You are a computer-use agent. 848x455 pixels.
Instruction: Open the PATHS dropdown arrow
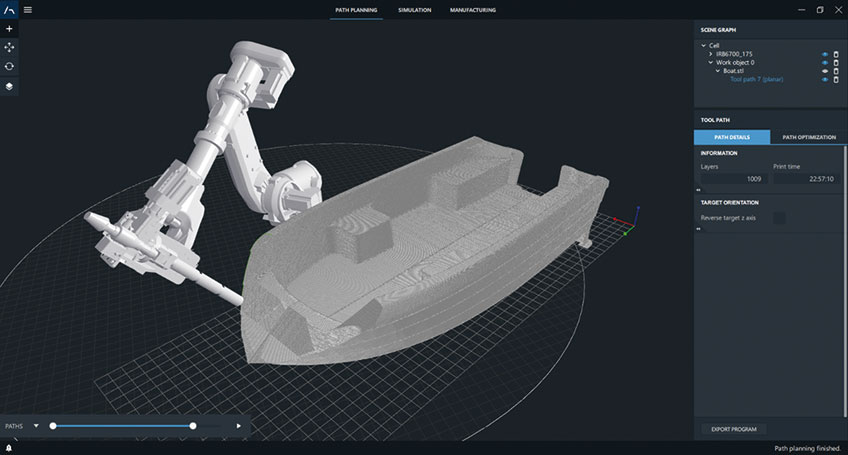pos(36,425)
